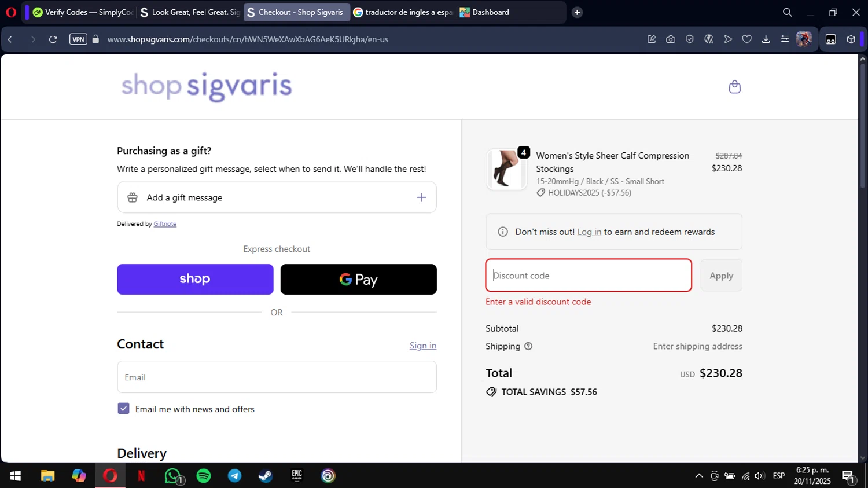868x488 pixels.
Task: Launch Netflix from the taskbar
Action: (x=141, y=476)
